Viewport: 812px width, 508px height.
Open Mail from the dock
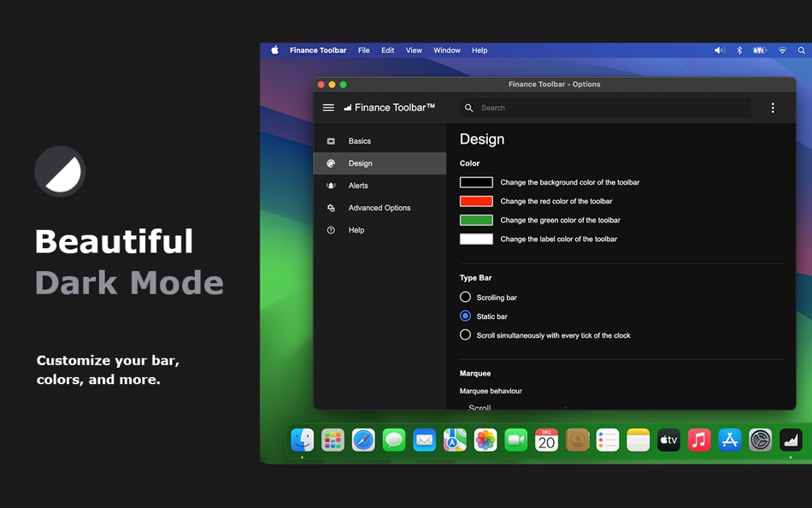coord(425,440)
